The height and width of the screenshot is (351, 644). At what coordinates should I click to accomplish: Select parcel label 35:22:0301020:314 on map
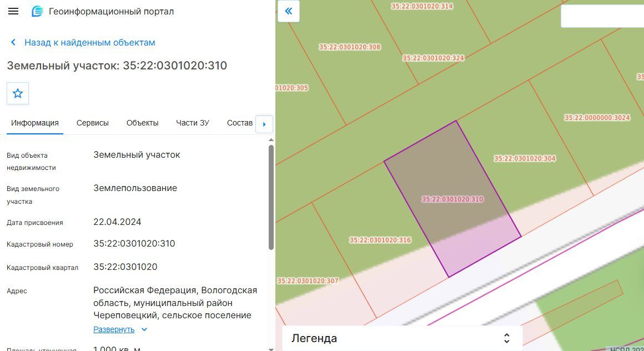click(x=422, y=6)
